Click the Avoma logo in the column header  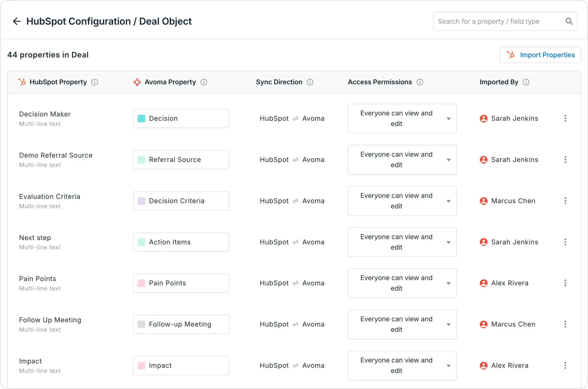[137, 82]
